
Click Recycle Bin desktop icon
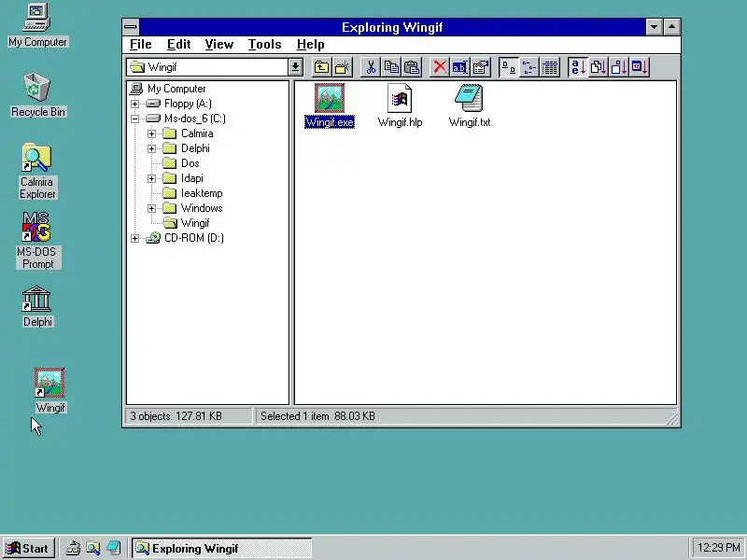point(37,95)
